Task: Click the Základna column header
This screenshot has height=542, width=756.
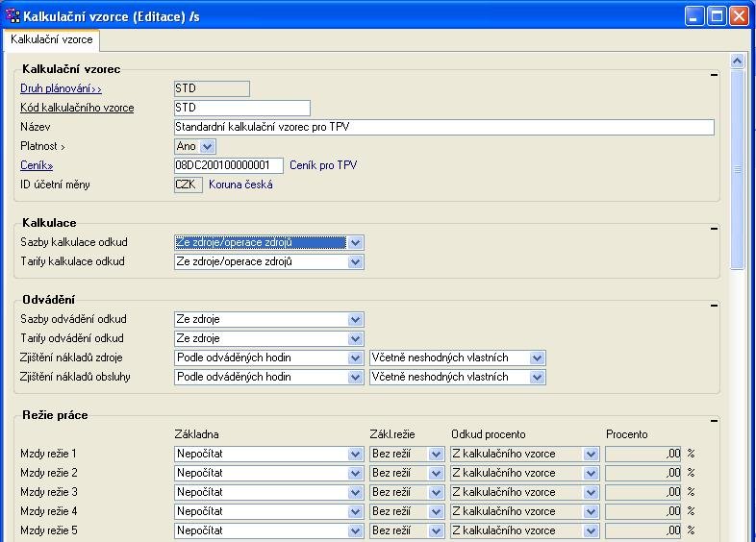Action: coord(197,434)
